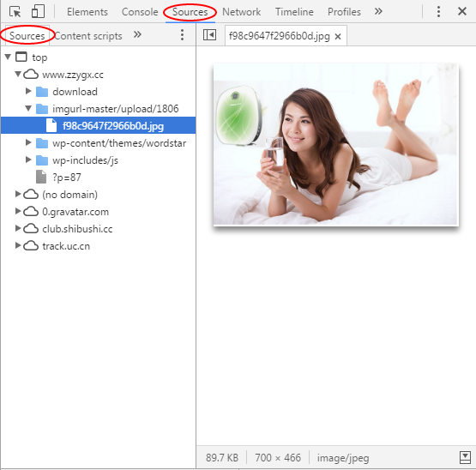Select the ?p=87 document file
Image resolution: width=476 pixels, height=470 pixels.
click(67, 178)
